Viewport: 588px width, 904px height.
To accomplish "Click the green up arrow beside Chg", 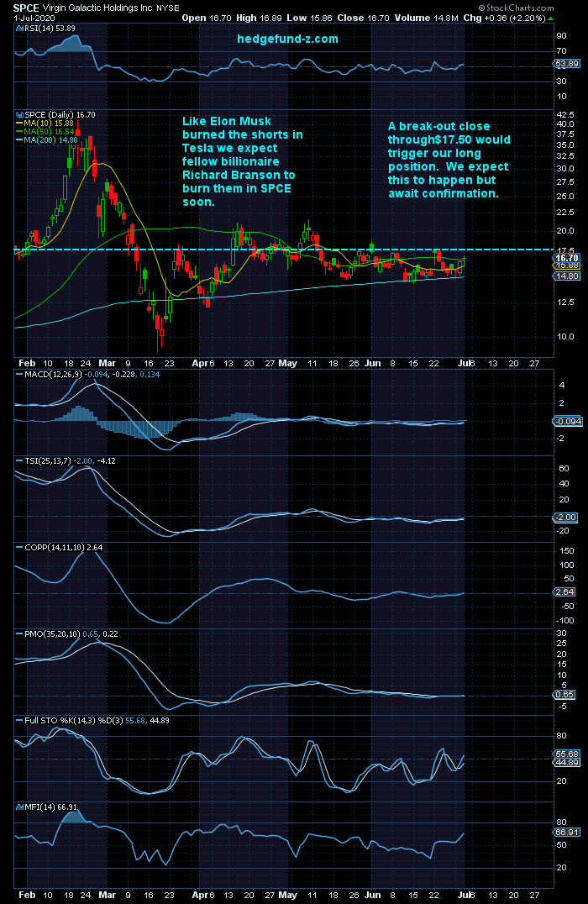I will pyautogui.click(x=550, y=18).
